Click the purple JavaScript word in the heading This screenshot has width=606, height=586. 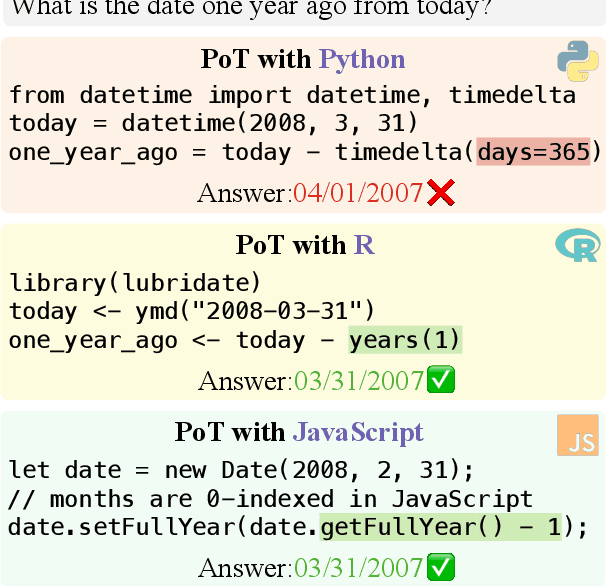358,432
